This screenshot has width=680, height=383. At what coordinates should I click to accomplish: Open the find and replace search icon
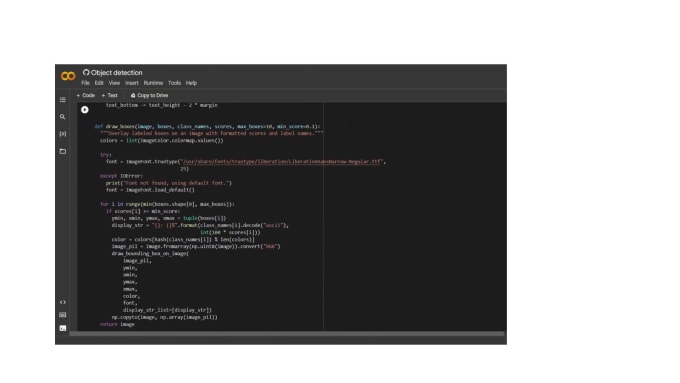click(63, 117)
